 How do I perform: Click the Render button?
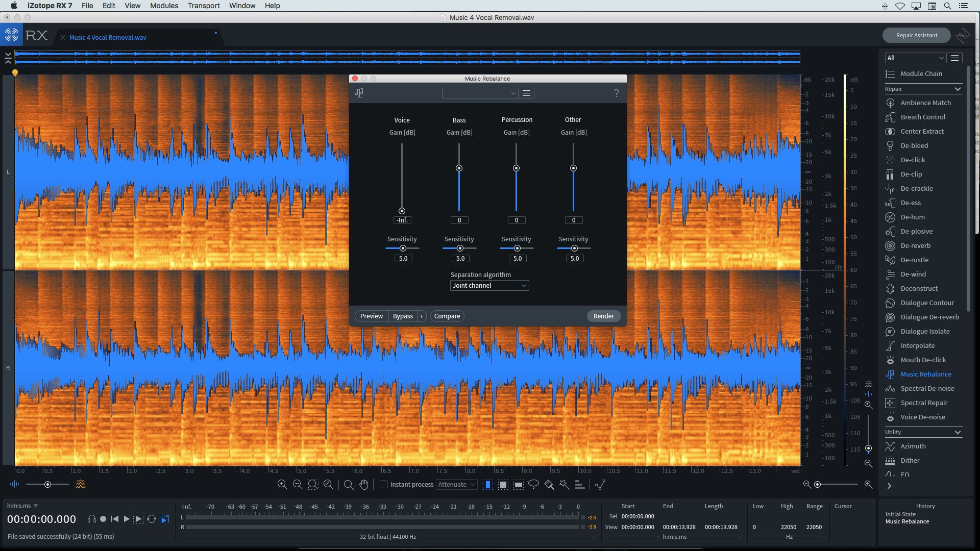pyautogui.click(x=603, y=315)
